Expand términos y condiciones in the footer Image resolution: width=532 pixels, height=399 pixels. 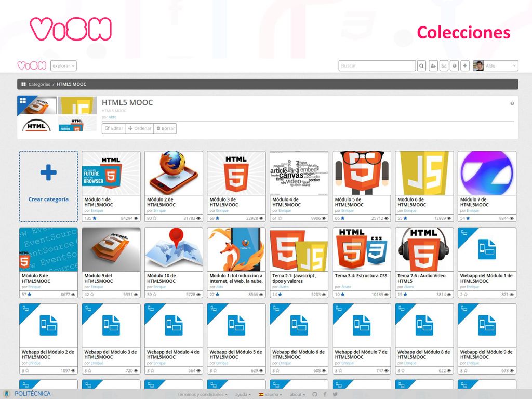[203, 395]
